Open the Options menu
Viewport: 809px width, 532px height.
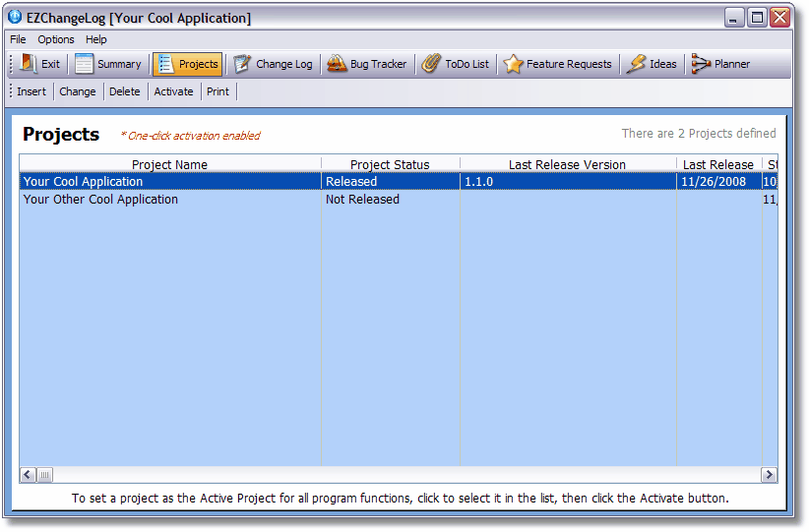(x=56, y=39)
